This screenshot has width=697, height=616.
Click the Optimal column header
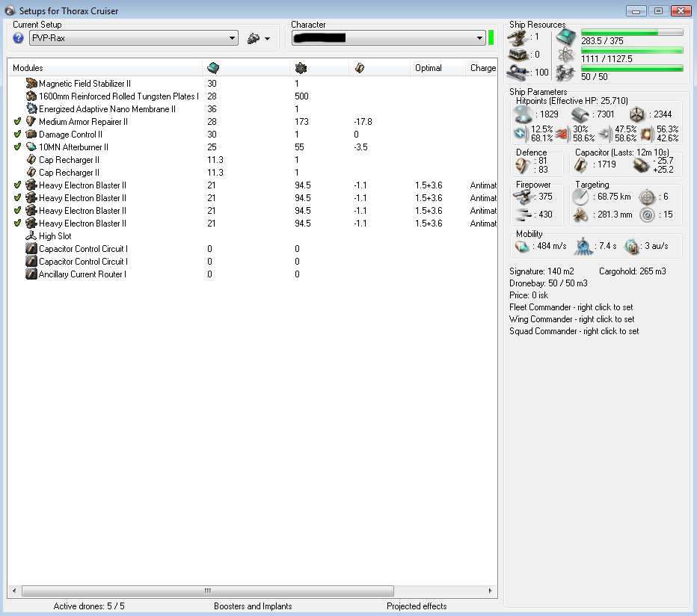[x=437, y=68]
